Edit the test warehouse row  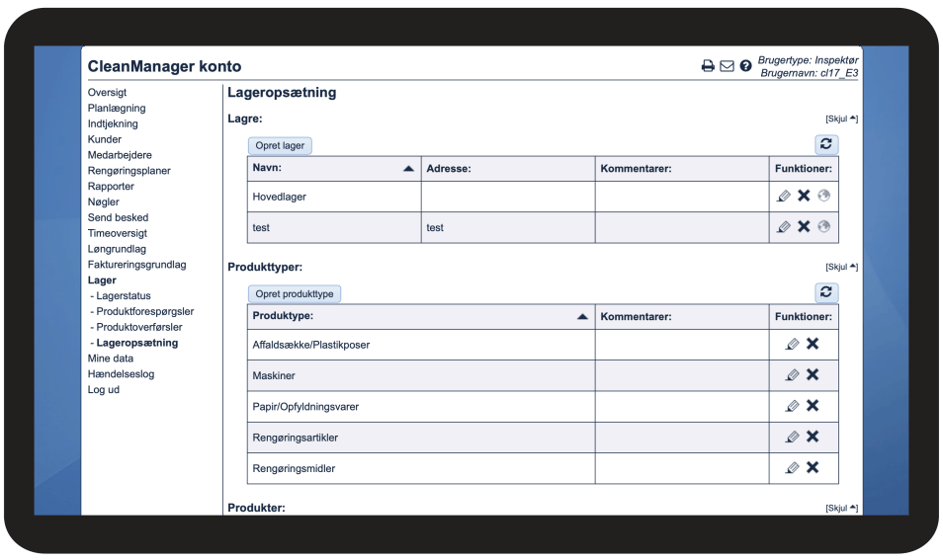(784, 226)
